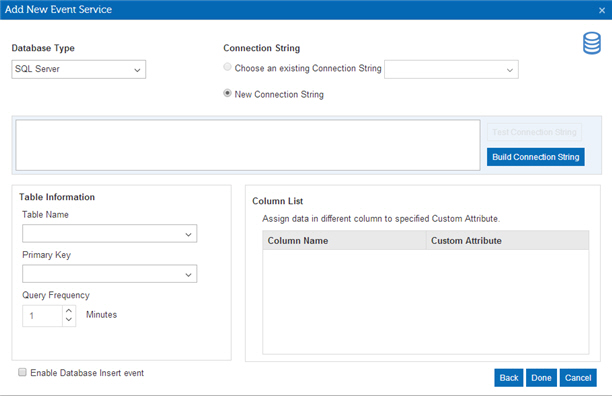Screen dimensions: 612x396
Task: Enable Database Insert event checkbox
Action: pyautogui.click(x=22, y=372)
